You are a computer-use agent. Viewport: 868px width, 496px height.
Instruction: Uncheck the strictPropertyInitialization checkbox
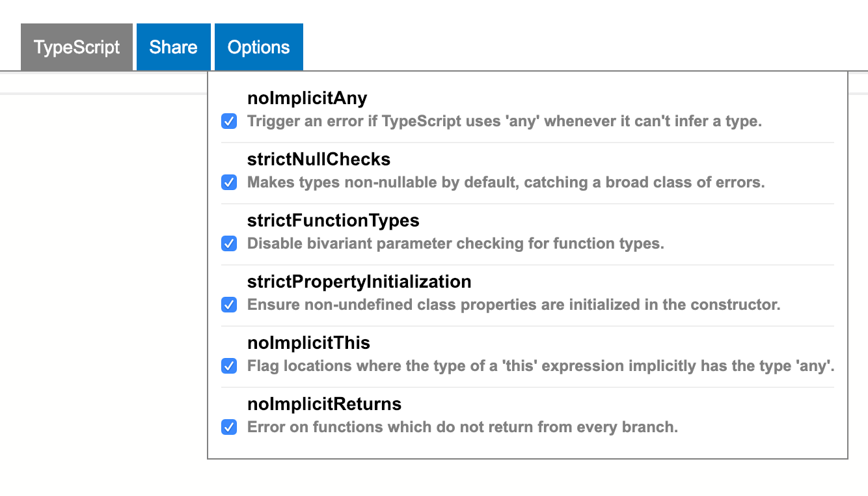click(x=229, y=305)
